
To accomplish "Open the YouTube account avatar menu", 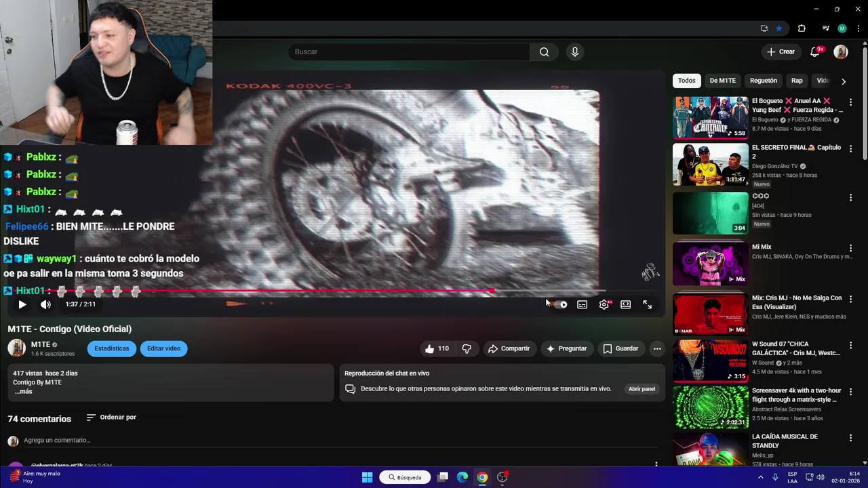I will pyautogui.click(x=841, y=52).
